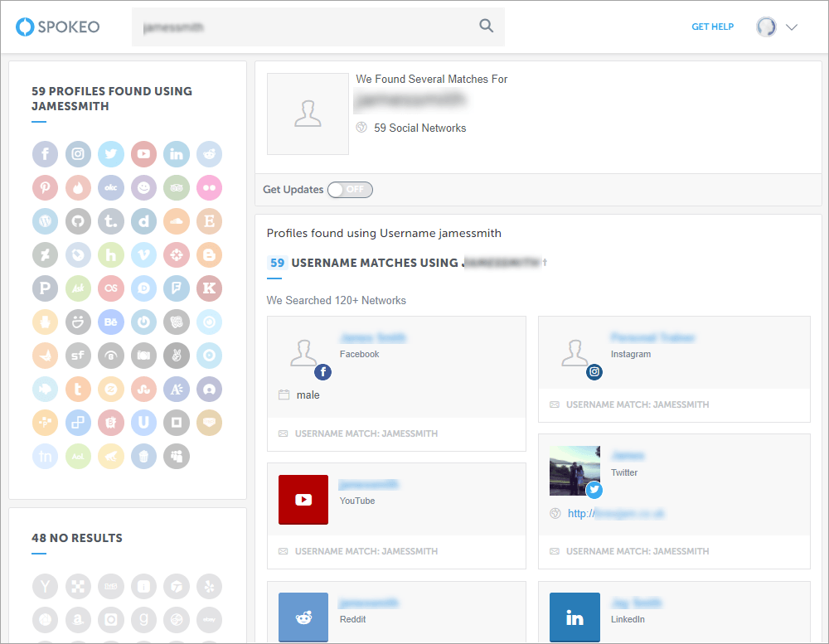The height and width of the screenshot is (644, 829).
Task: Click the red YouTube card thumbnail
Action: [x=303, y=500]
